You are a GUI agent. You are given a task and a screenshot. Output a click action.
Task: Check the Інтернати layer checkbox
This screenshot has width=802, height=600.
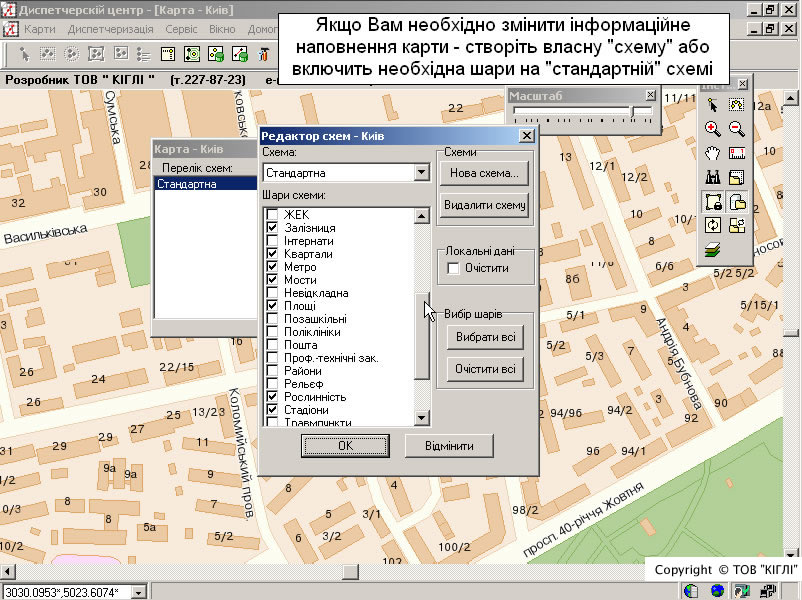[272, 240]
